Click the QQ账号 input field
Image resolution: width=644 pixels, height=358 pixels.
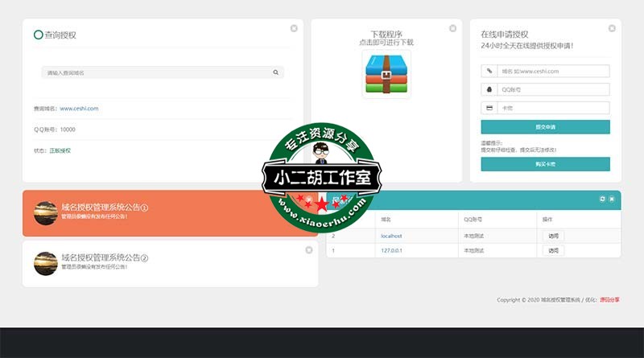pyautogui.click(x=553, y=89)
